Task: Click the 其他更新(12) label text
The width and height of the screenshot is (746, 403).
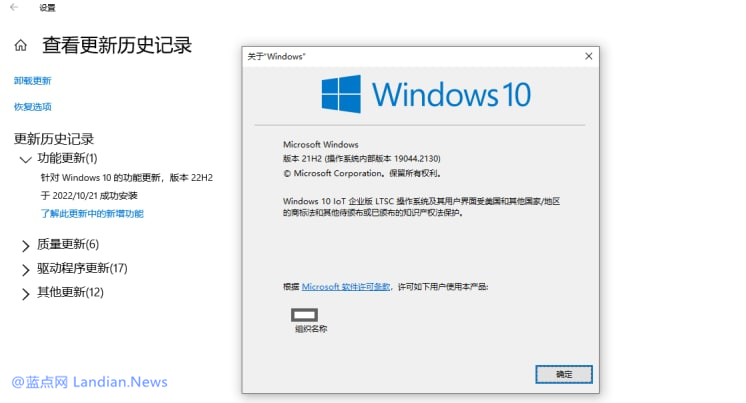Action: pos(70,292)
